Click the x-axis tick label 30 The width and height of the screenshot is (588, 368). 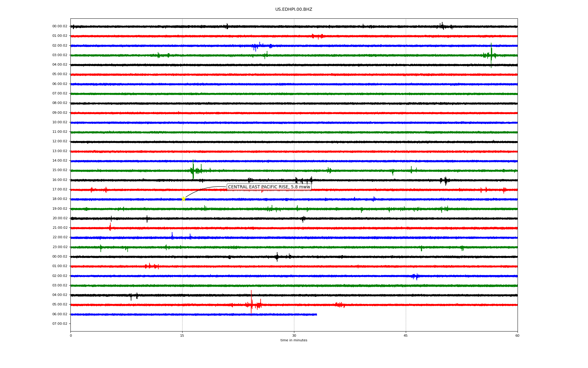(x=294, y=335)
